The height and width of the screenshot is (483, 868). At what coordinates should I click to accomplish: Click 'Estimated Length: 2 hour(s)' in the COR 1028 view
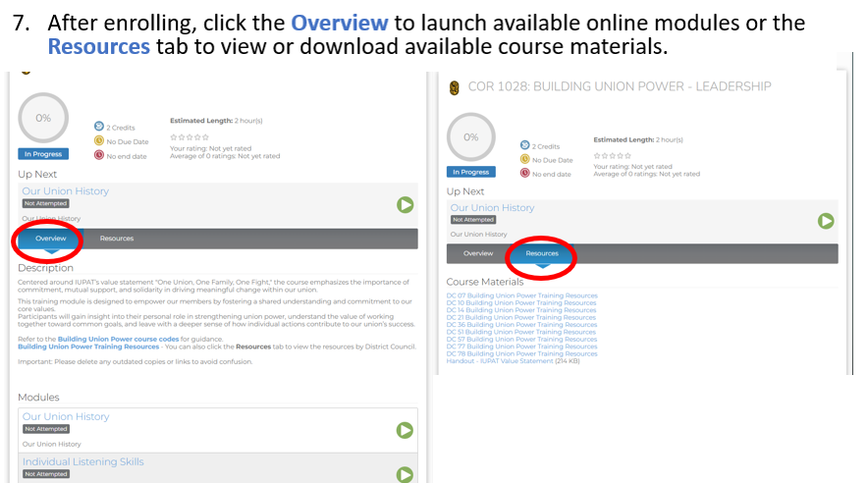pos(638,140)
